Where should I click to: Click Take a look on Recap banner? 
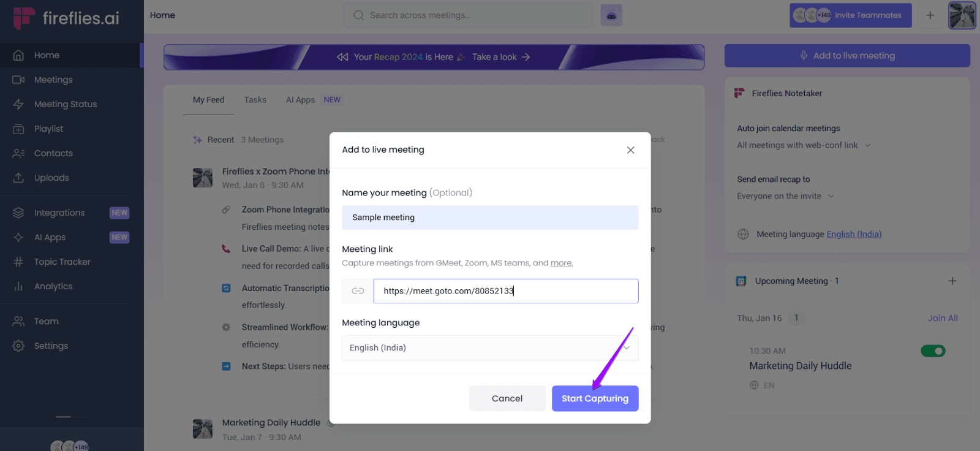point(501,57)
